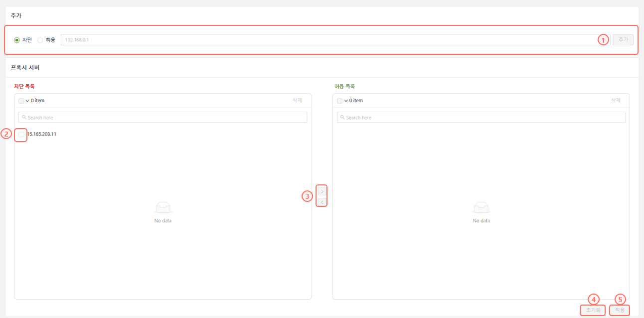Click 삭제 in the 차단 목록 header
This screenshot has width=644, height=318.
pyautogui.click(x=297, y=100)
